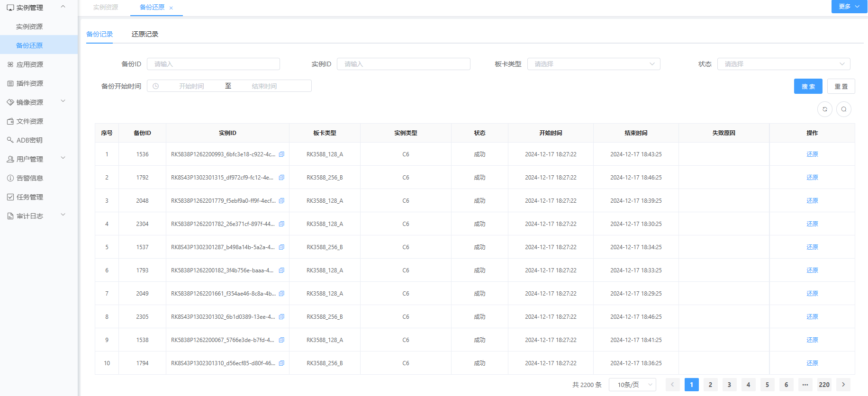Go to page 6
Image resolution: width=868 pixels, height=396 pixels.
coord(786,385)
